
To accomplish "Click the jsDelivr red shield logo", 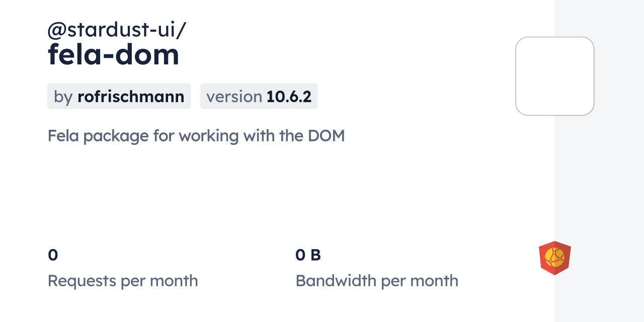I will click(x=554, y=258).
